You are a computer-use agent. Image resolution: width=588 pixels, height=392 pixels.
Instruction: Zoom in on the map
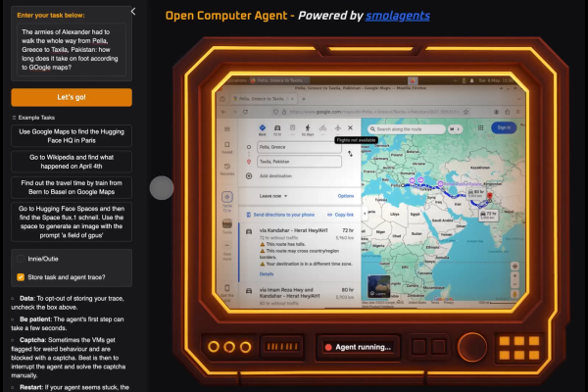tap(514, 276)
